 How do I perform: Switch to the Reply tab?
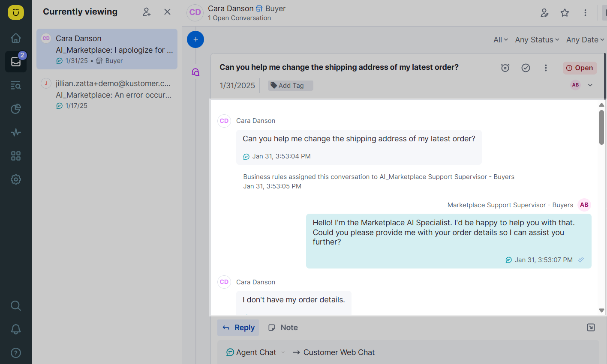[238, 328]
